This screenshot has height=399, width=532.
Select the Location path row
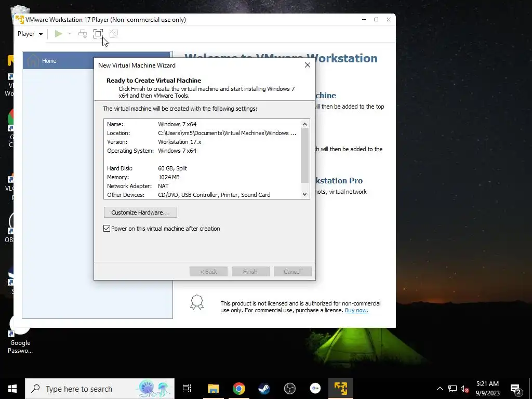click(202, 133)
